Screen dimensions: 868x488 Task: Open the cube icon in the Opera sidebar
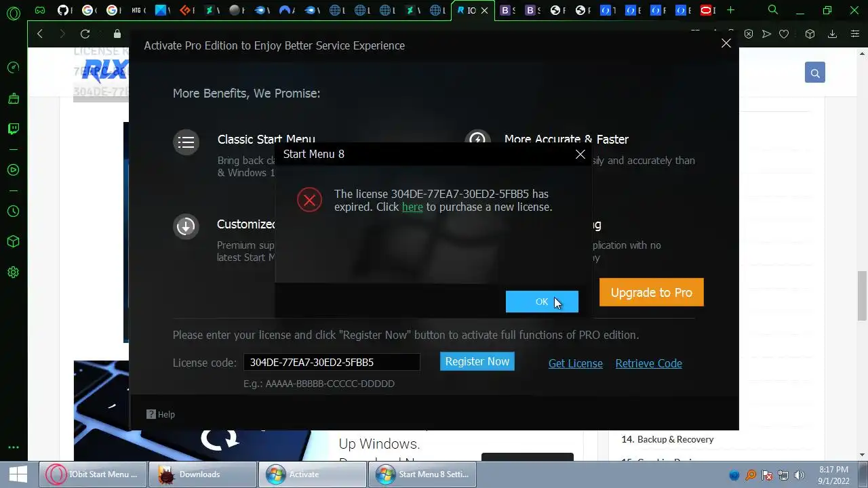pos(13,242)
